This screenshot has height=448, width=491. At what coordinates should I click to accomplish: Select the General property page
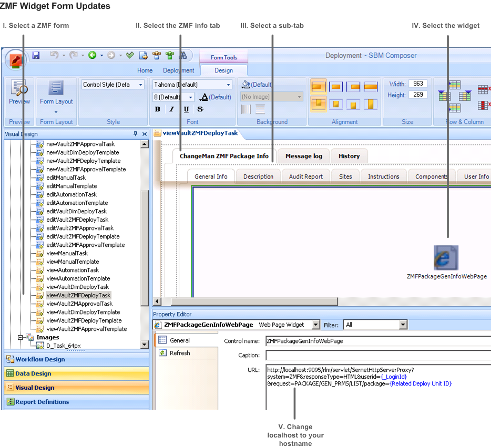[x=187, y=340]
